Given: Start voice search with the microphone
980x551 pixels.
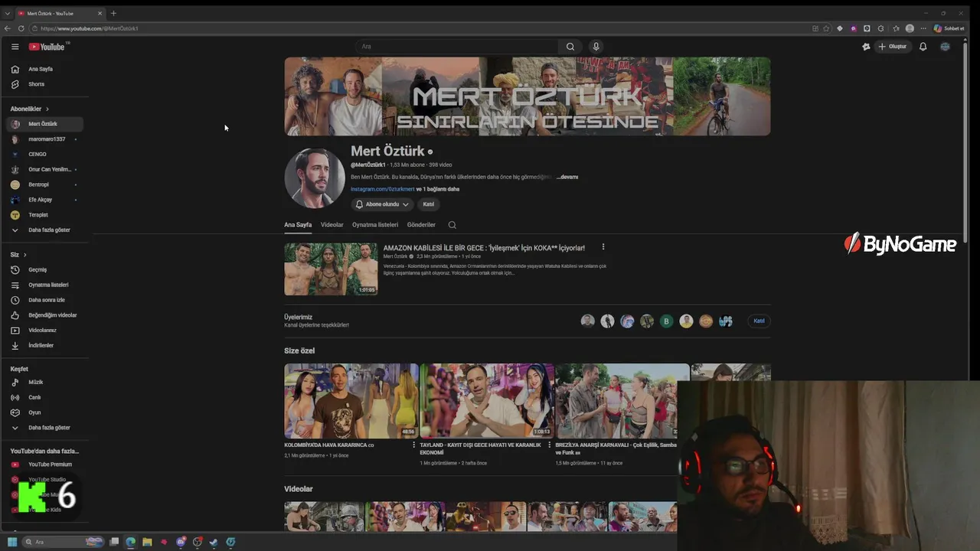Looking at the screenshot, I should 596,47.
